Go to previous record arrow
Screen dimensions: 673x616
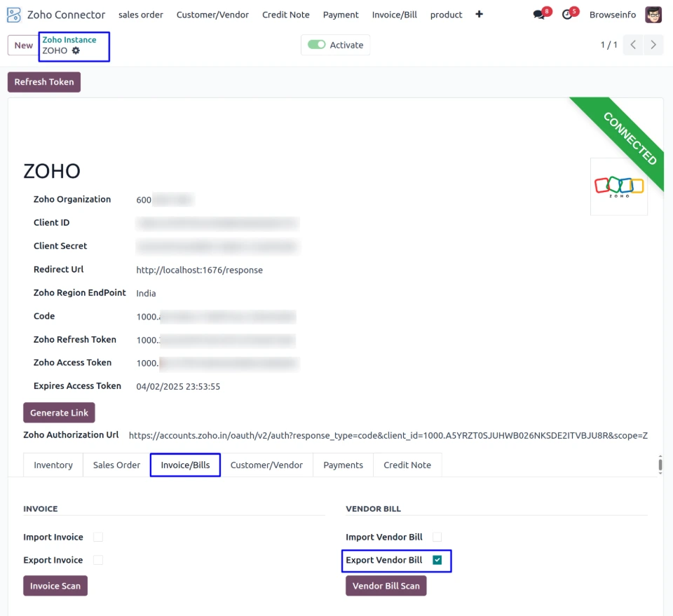tap(632, 45)
